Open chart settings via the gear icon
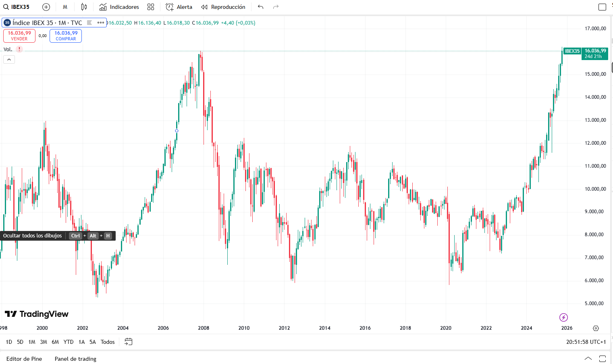The height and width of the screenshot is (364, 613). click(x=596, y=328)
